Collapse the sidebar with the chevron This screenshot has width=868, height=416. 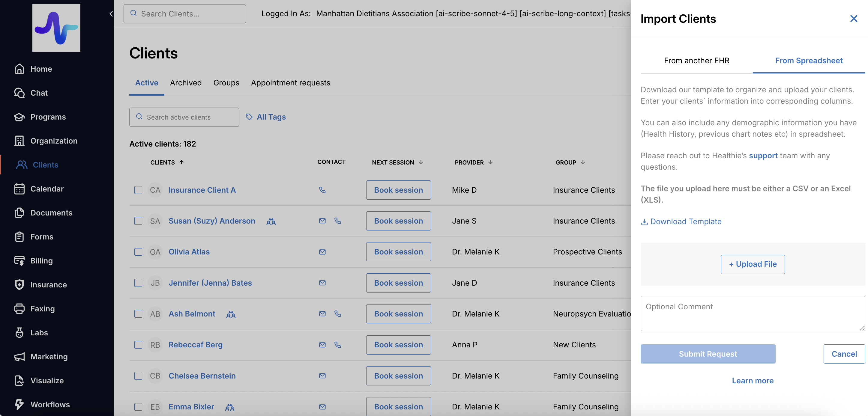pos(111,14)
